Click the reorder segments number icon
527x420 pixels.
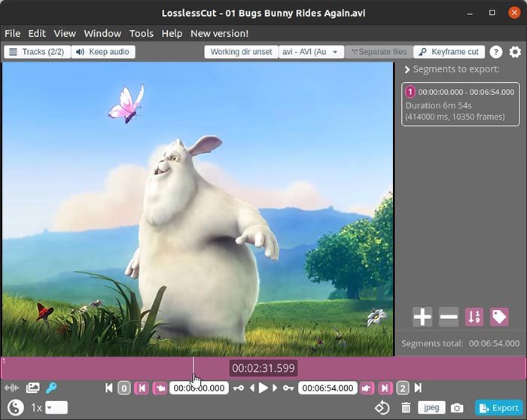click(474, 317)
